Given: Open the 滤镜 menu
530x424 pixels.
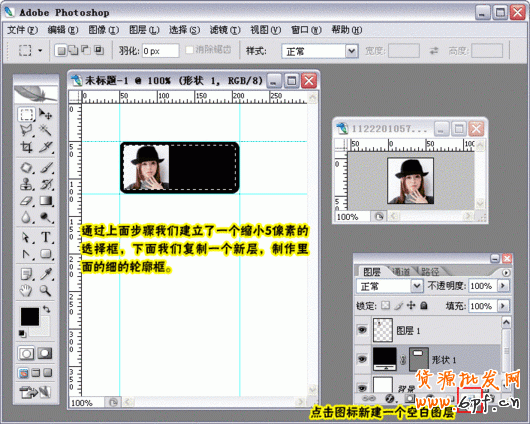Looking at the screenshot, I should pyautogui.click(x=224, y=30).
